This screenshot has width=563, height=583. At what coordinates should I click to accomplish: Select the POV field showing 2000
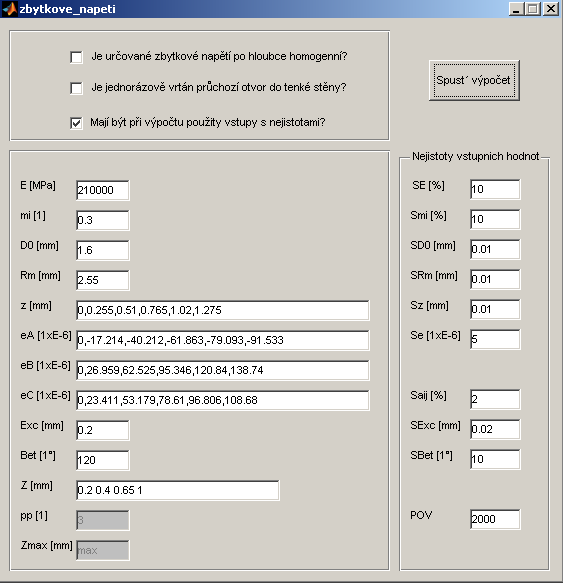(x=495, y=519)
